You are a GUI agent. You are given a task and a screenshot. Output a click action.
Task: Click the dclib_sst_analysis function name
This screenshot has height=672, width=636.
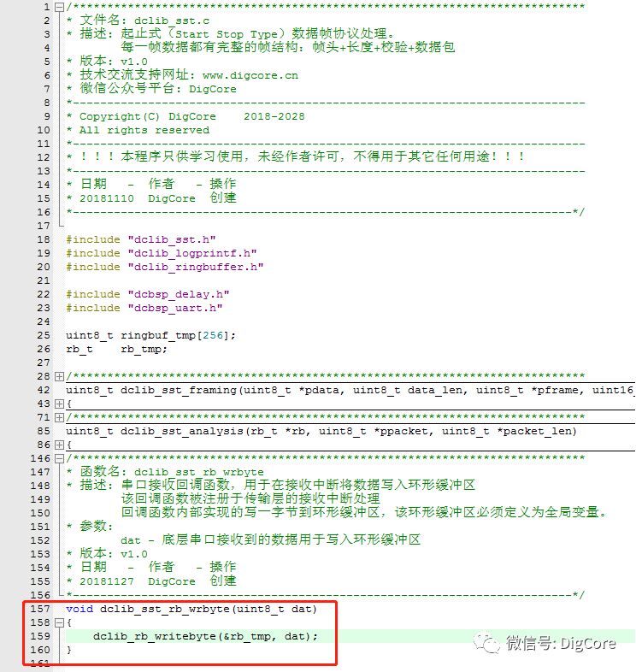182,431
